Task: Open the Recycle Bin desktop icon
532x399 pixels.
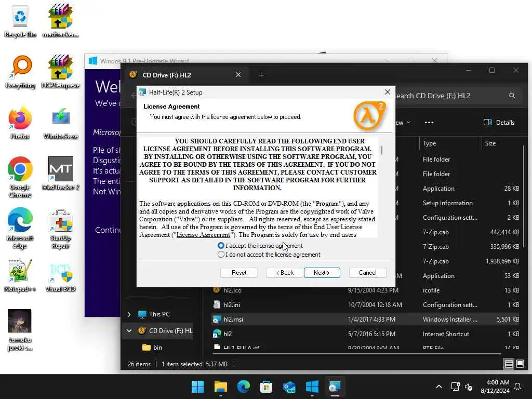Action: 20,21
